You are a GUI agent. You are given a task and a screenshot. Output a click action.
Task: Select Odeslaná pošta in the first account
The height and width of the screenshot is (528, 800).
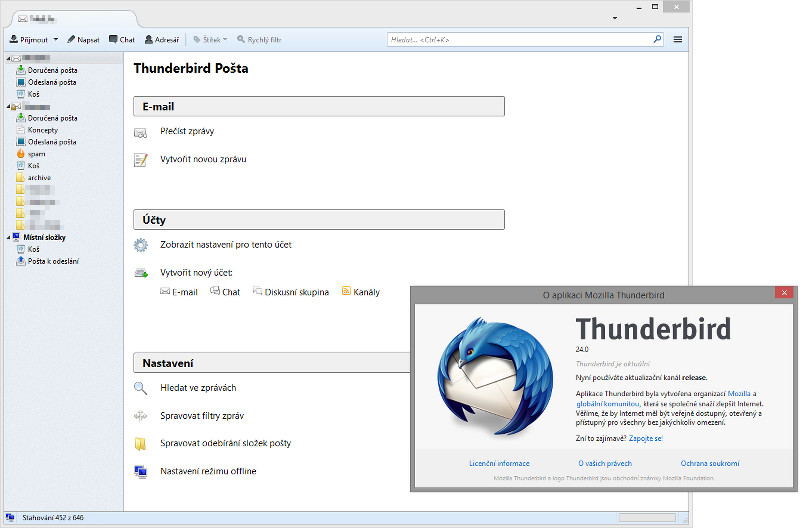pyautogui.click(x=52, y=82)
